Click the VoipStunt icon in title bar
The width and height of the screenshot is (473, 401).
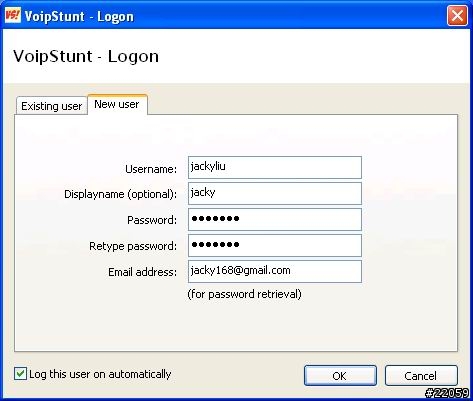pyautogui.click(x=13, y=15)
